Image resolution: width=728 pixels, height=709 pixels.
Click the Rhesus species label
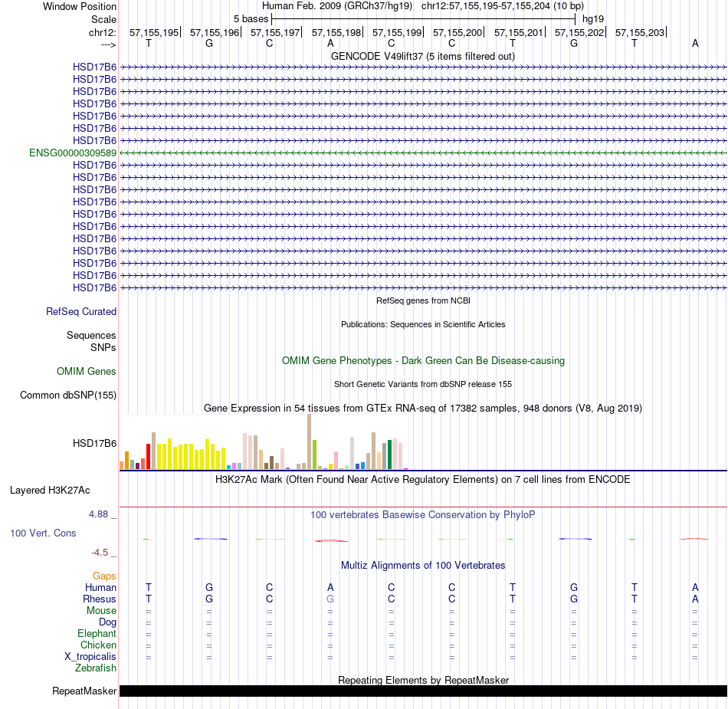(100, 599)
